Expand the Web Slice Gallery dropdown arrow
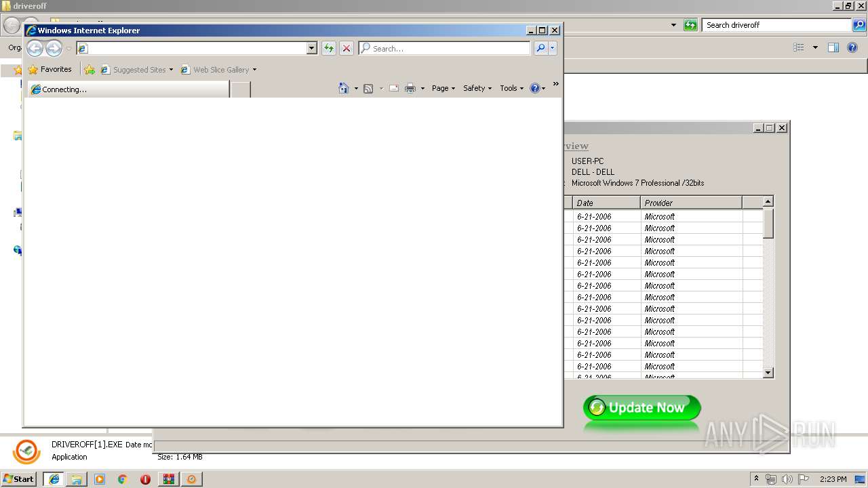The width and height of the screenshot is (868, 488). click(x=254, y=70)
